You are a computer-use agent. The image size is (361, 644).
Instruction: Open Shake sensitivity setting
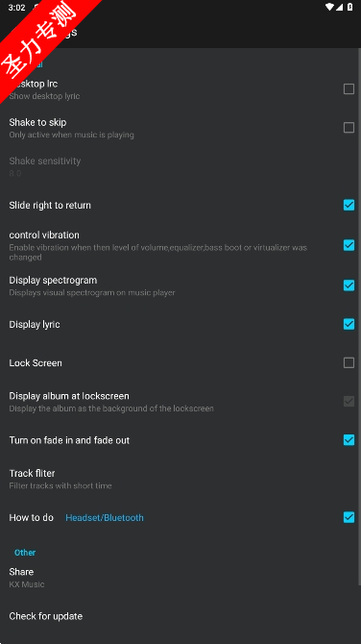pyautogui.click(x=180, y=166)
